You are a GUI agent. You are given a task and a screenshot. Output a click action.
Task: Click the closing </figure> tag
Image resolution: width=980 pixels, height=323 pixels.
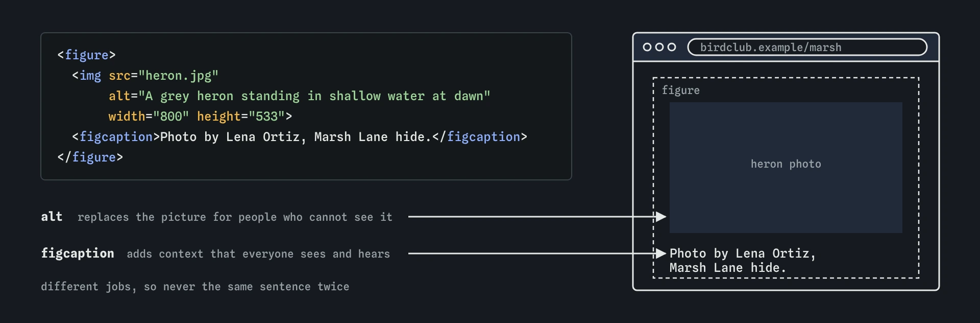[x=90, y=157]
